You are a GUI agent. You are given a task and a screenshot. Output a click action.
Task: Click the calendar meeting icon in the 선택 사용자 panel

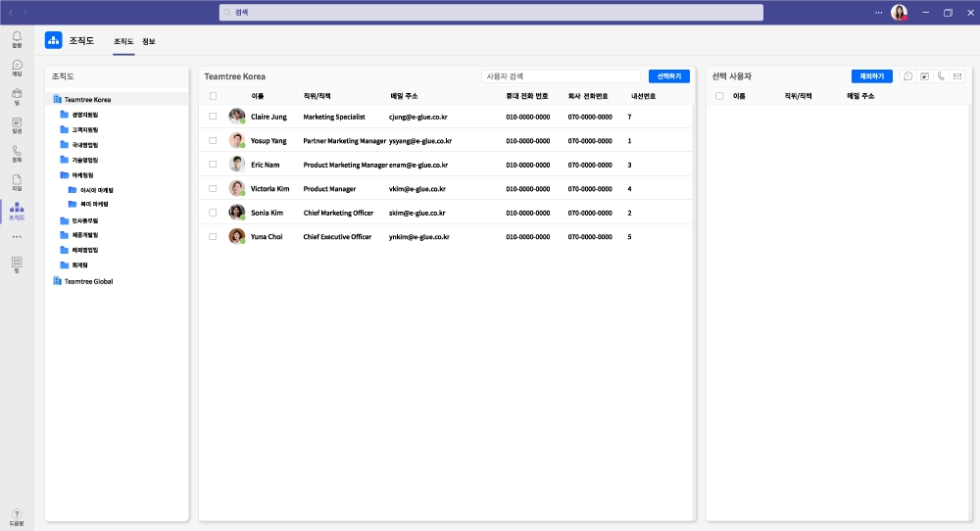click(x=924, y=76)
